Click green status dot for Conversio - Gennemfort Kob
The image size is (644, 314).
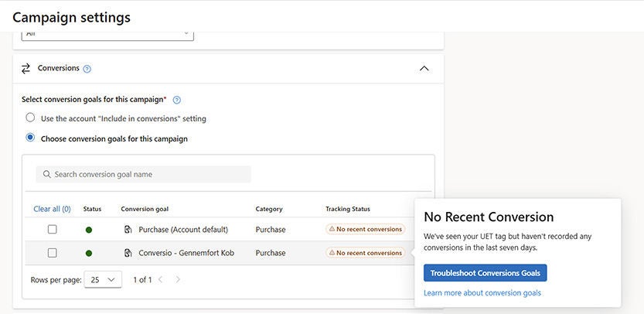[89, 253]
